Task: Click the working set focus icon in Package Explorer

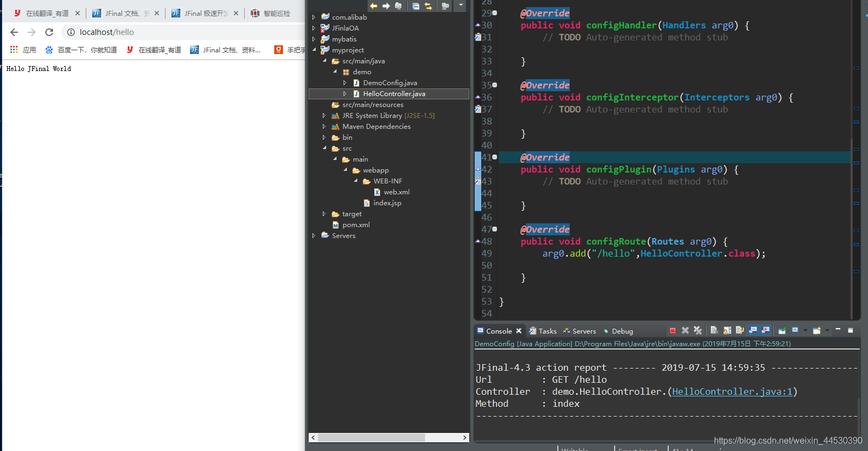Action: 445,6
